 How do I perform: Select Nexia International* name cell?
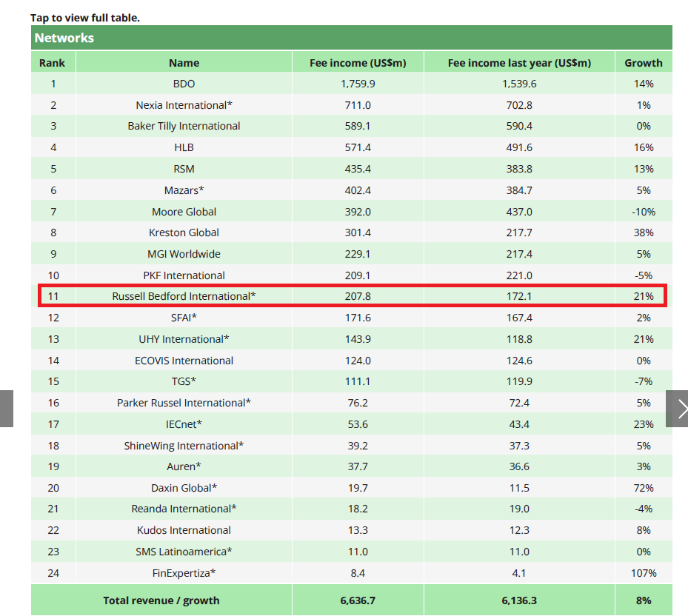pos(184,105)
